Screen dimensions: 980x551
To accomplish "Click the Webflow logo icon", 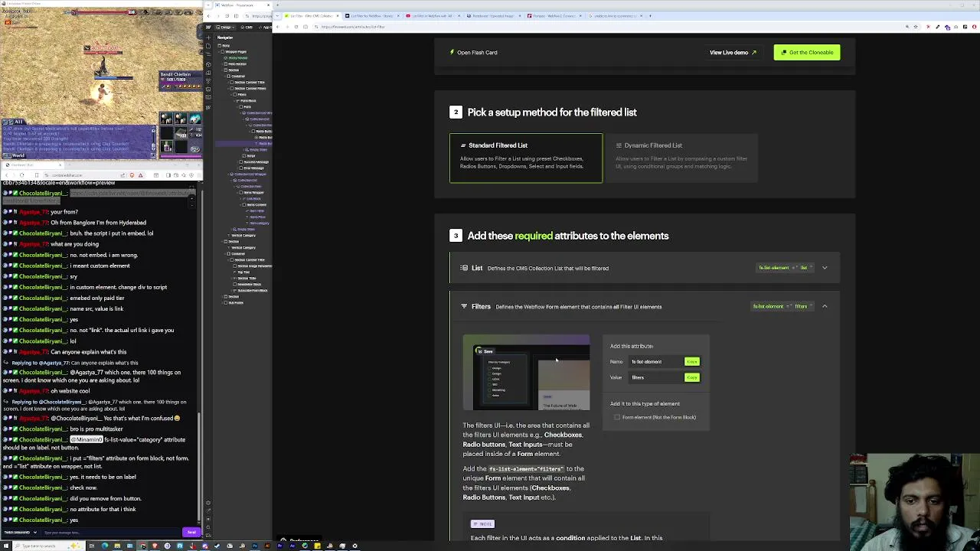I will (x=208, y=28).
